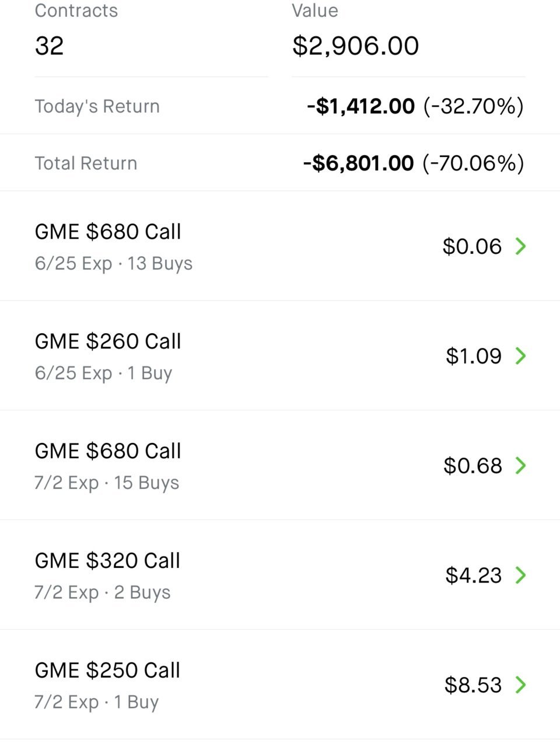Viewport: 560px width, 747px height.
Task: Tap green arrow next to $1.09
Action: pos(521,356)
